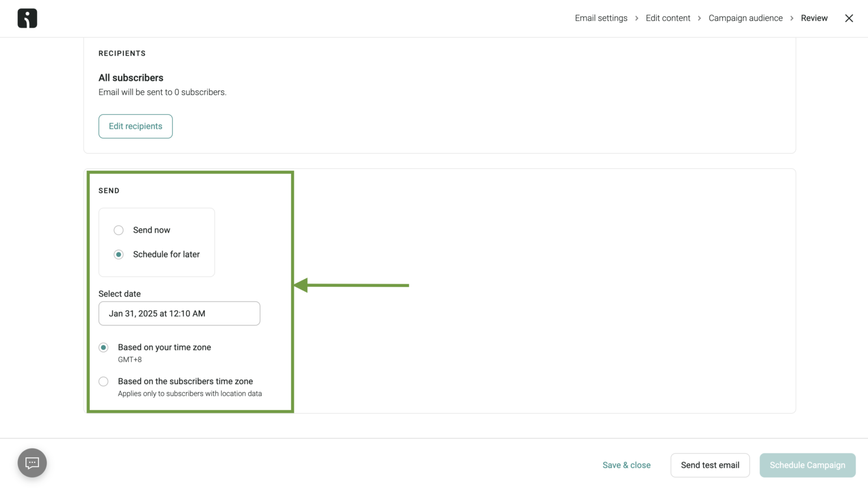This screenshot has width=868, height=489.
Task: Choose Based on the subscribers time zone
Action: 103,381
